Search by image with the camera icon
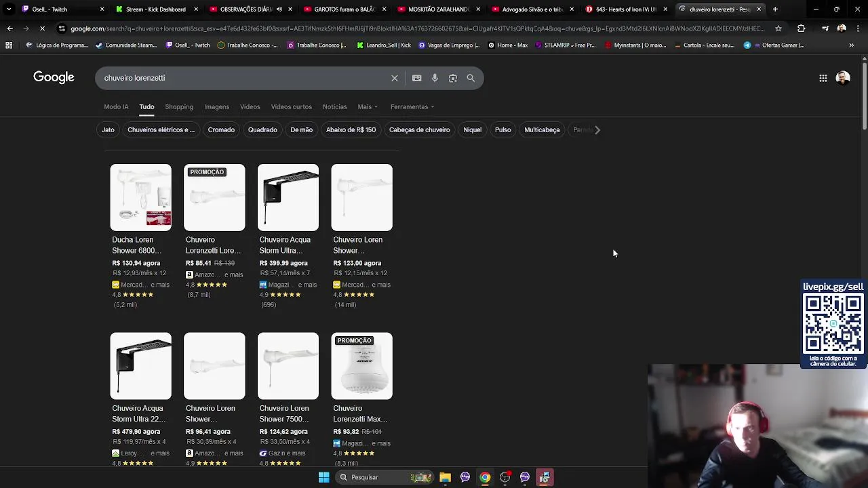The image size is (868, 488). (x=453, y=78)
